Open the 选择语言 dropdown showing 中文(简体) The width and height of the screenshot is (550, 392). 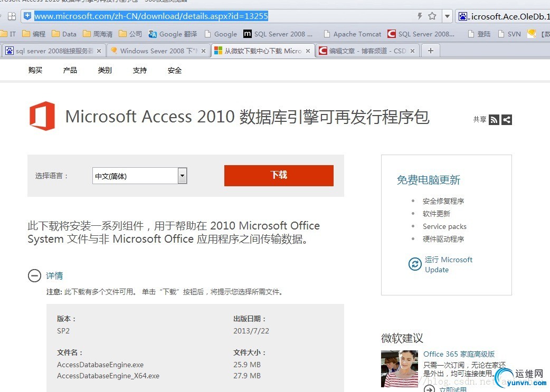139,176
